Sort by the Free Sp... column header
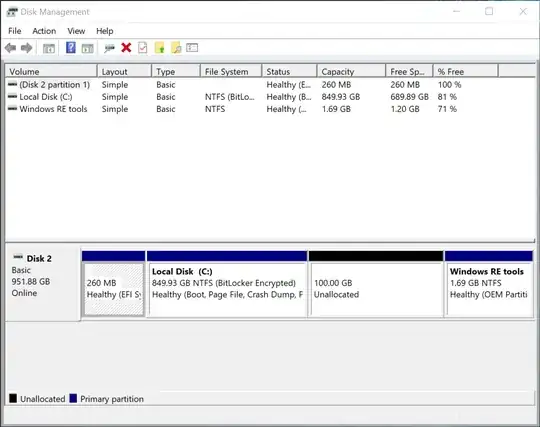Image resolution: width=540 pixels, height=427 pixels. pyautogui.click(x=409, y=71)
